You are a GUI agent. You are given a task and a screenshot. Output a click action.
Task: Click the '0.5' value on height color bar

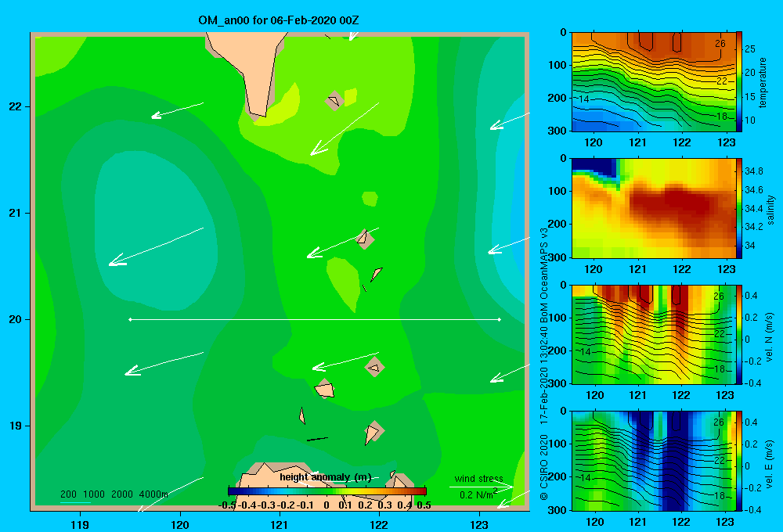(424, 505)
